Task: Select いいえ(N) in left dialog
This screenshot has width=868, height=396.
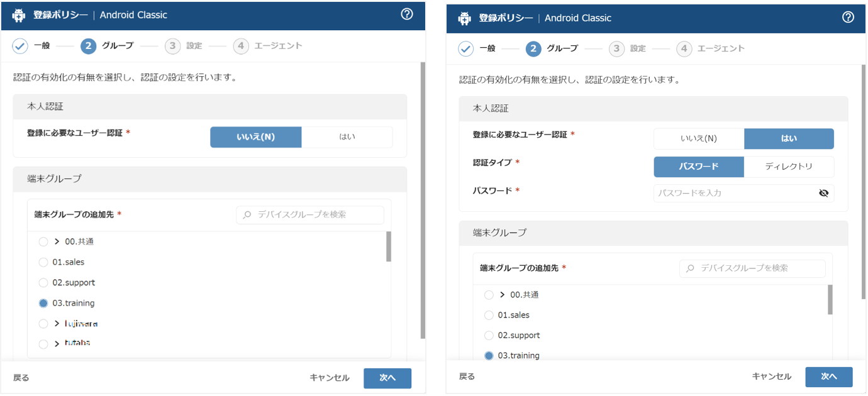Action: [255, 137]
